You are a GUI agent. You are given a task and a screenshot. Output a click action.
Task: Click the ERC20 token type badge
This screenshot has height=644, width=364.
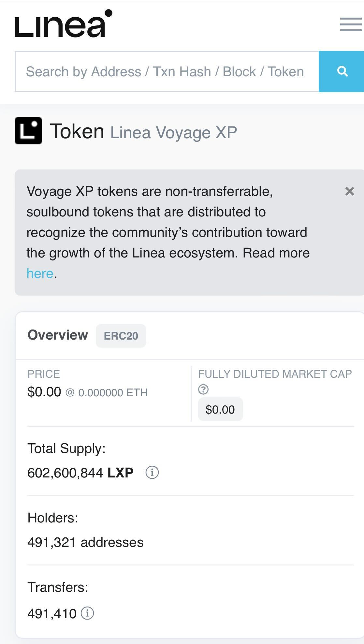coord(121,336)
